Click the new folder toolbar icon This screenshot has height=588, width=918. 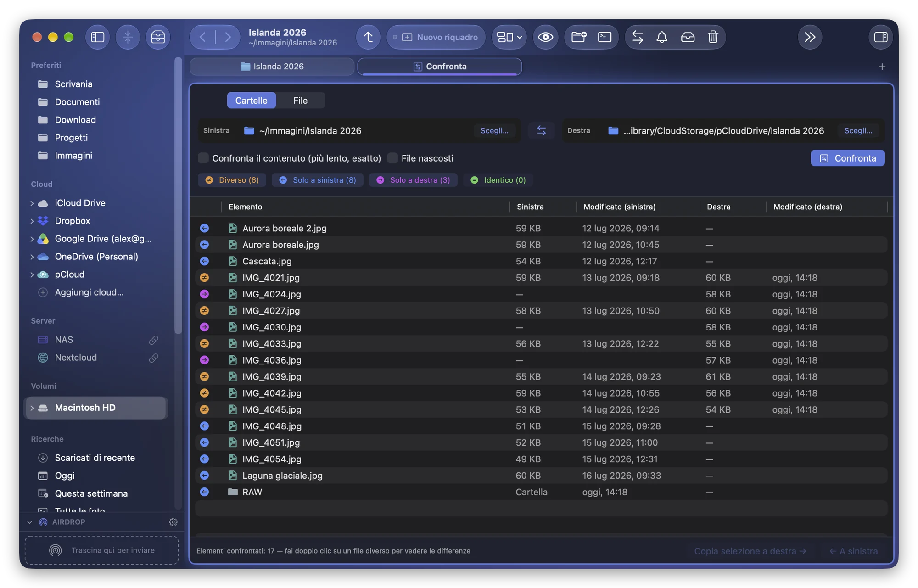tap(579, 37)
